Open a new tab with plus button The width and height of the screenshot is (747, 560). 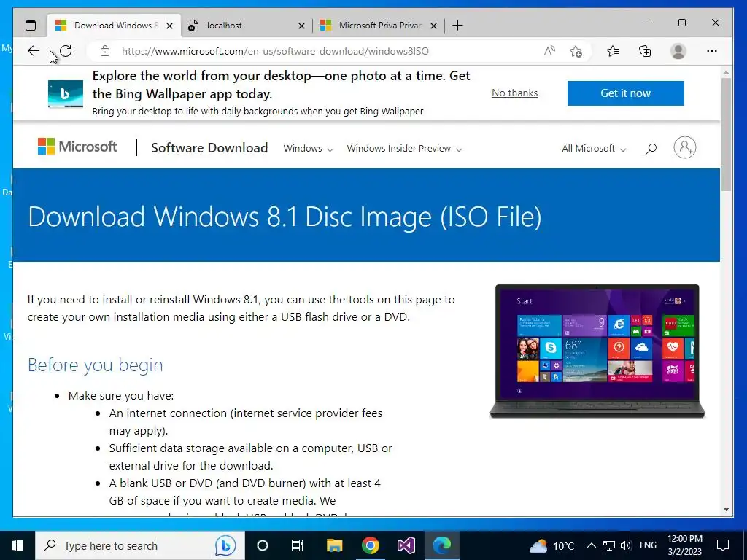pyautogui.click(x=457, y=26)
